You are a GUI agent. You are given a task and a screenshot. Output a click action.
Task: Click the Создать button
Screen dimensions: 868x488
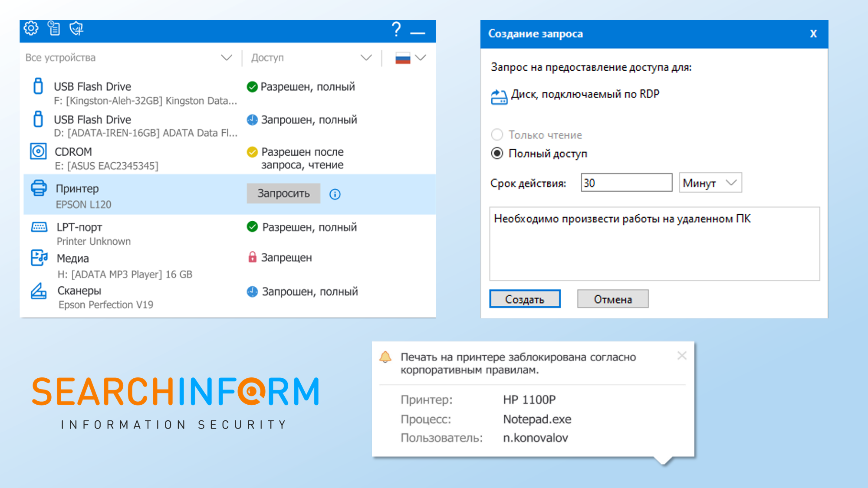[525, 299]
